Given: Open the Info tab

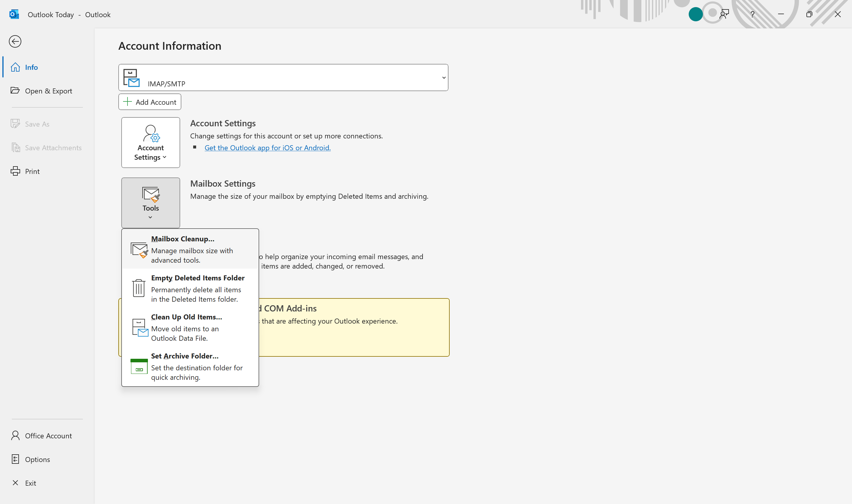Looking at the screenshot, I should pyautogui.click(x=47, y=67).
